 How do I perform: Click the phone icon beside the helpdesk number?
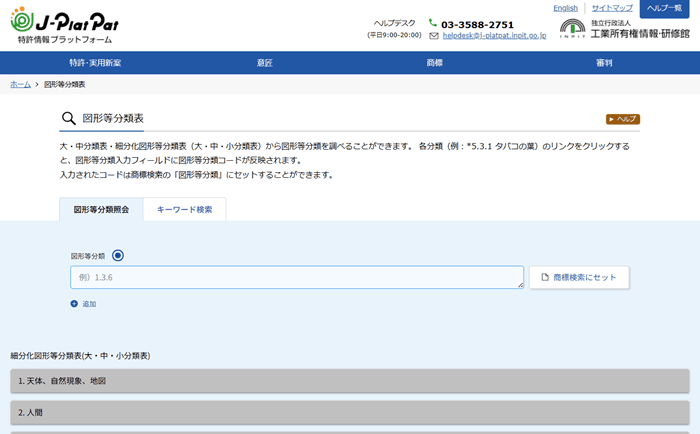(x=432, y=22)
